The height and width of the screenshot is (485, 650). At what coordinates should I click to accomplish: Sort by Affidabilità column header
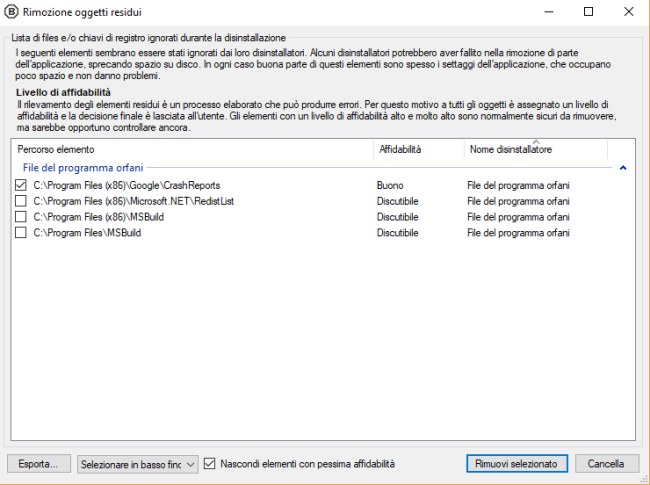[400, 149]
